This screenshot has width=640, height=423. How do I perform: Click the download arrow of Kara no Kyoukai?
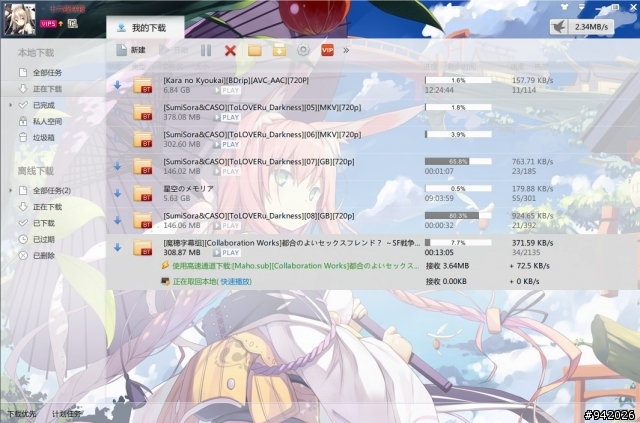tap(118, 85)
